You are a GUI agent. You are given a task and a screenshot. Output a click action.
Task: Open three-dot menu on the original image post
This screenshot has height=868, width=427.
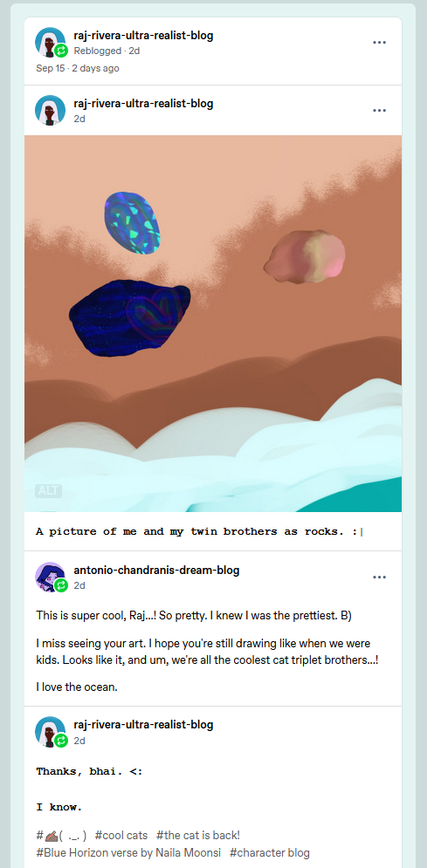pyautogui.click(x=379, y=110)
